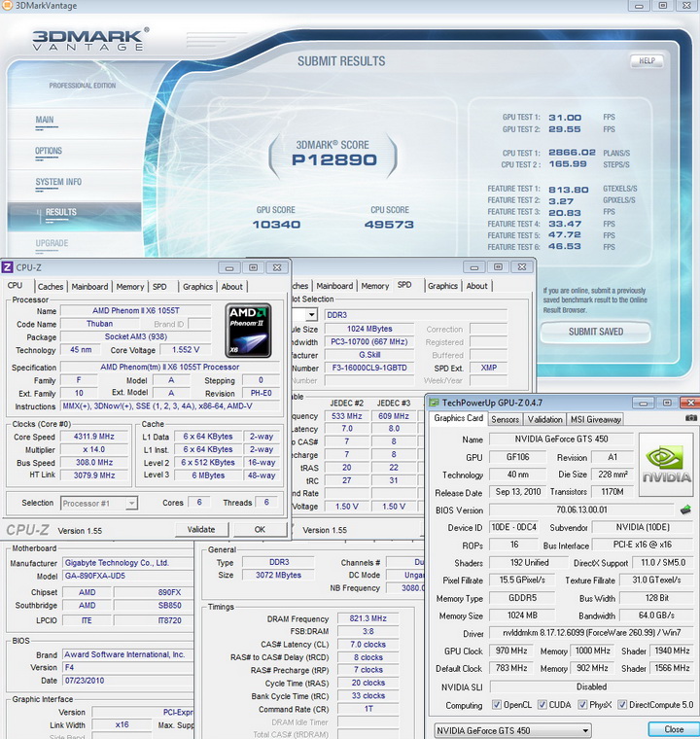Click the SUBMIT SAVED button
Screen dimensions: 700x739
(596, 332)
